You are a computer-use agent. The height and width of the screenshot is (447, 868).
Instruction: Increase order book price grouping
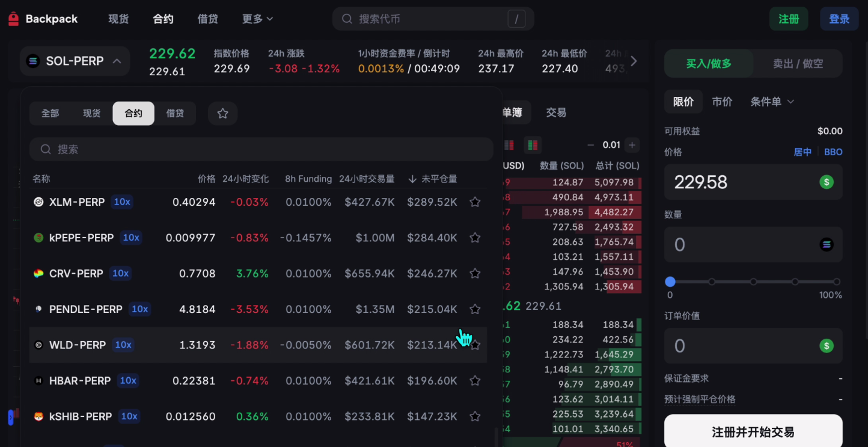(631, 145)
